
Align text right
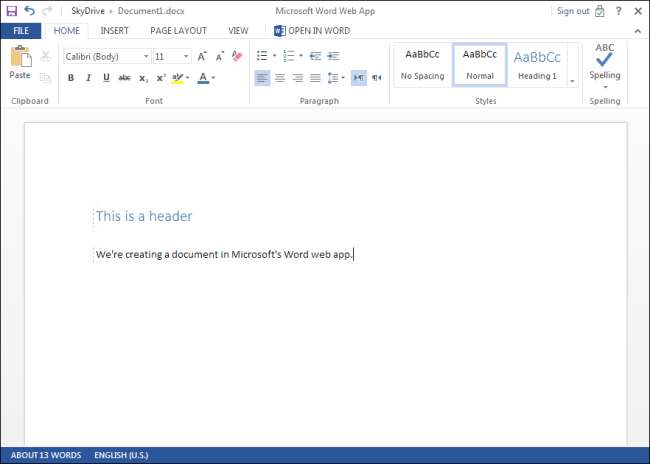[x=298, y=78]
